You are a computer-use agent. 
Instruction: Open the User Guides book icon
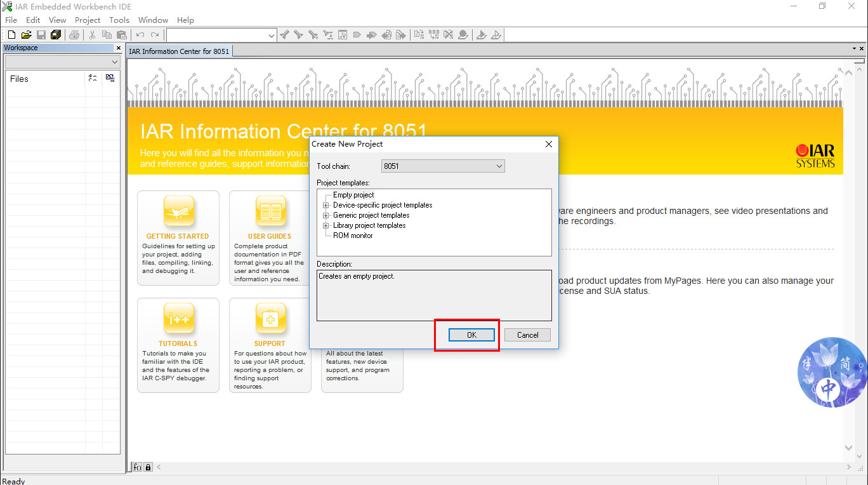pyautogui.click(x=270, y=211)
